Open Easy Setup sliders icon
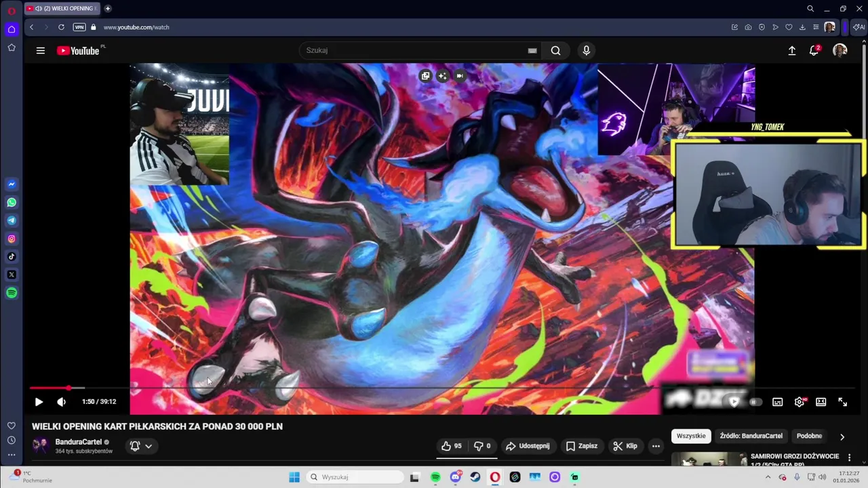Screen dimensions: 868x488 (816, 27)
